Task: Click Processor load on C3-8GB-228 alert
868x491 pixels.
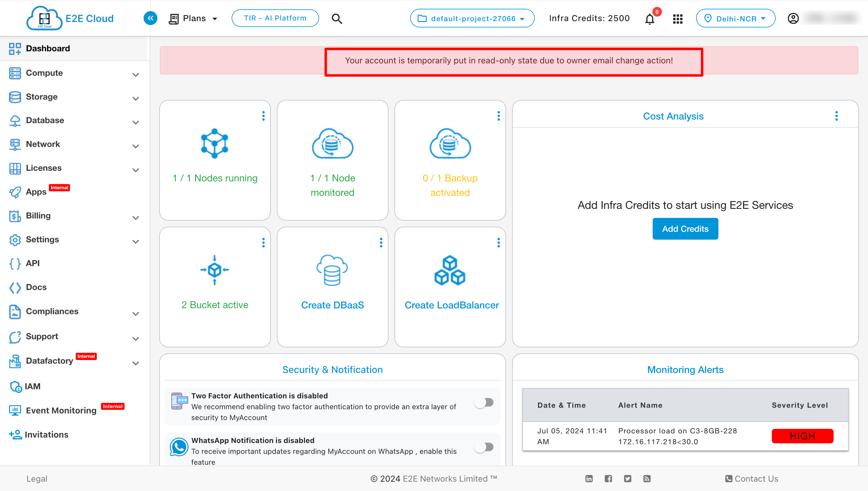Action: coord(677,436)
